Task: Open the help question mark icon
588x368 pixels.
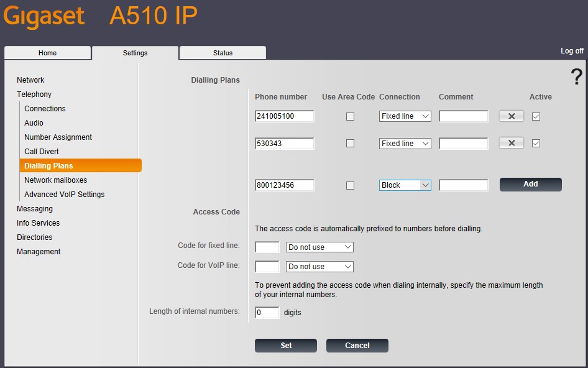Action: (x=576, y=76)
